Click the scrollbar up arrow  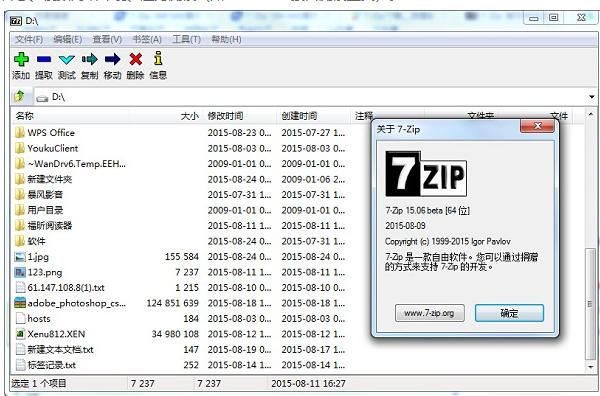pos(590,114)
